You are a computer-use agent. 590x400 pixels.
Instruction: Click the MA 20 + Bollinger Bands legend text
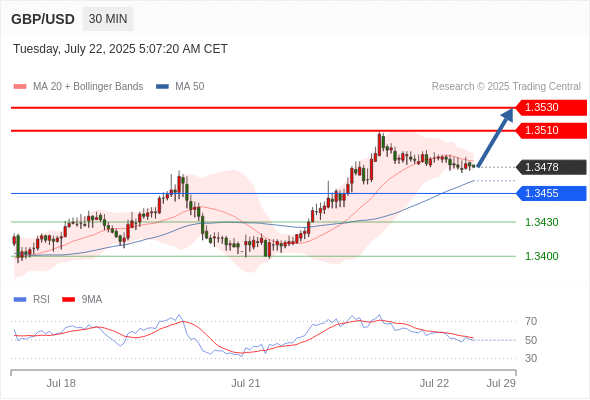(x=88, y=87)
